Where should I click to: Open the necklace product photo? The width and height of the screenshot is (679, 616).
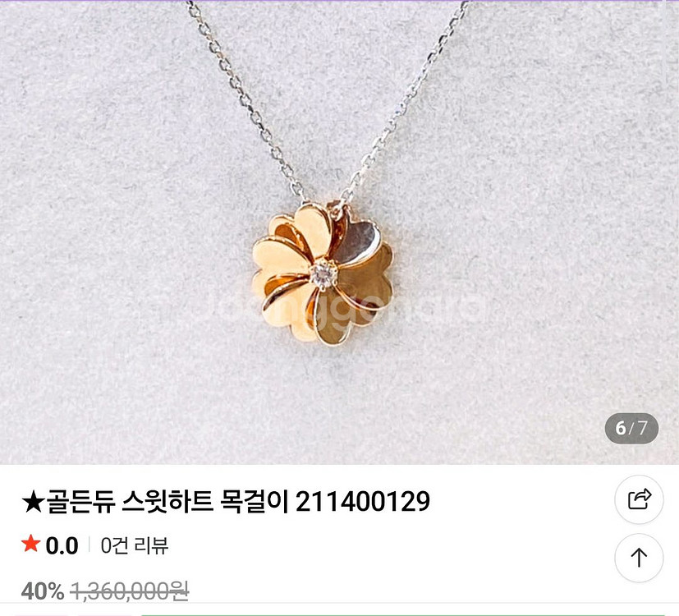point(340,232)
